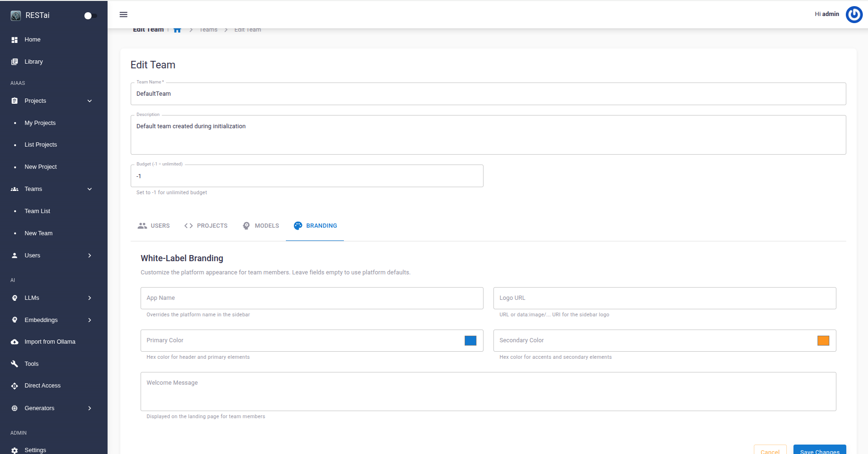This screenshot has width=868, height=454.
Task: Click the Teams group icon
Action: [15, 189]
